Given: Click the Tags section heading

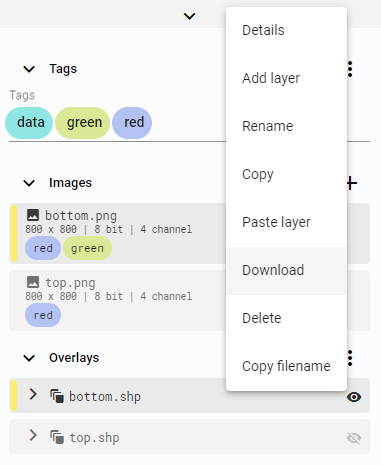Looking at the screenshot, I should click(x=63, y=69).
